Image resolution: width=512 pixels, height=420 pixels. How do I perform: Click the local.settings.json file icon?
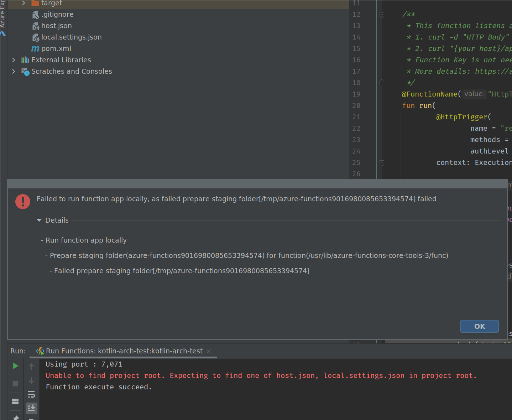pyautogui.click(x=36, y=37)
